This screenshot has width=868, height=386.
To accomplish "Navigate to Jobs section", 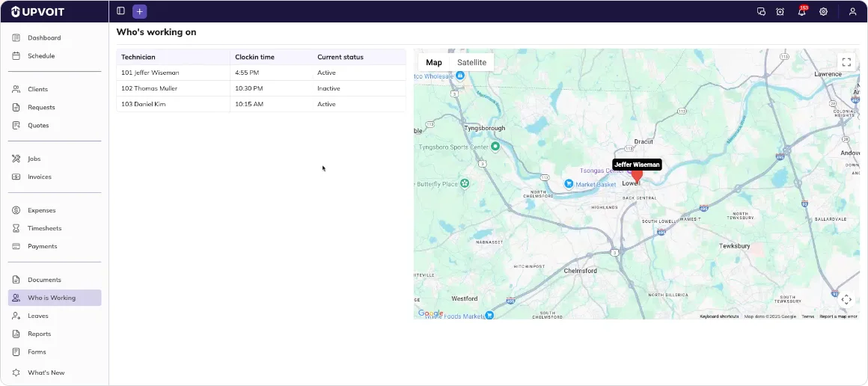I will pyautogui.click(x=34, y=159).
